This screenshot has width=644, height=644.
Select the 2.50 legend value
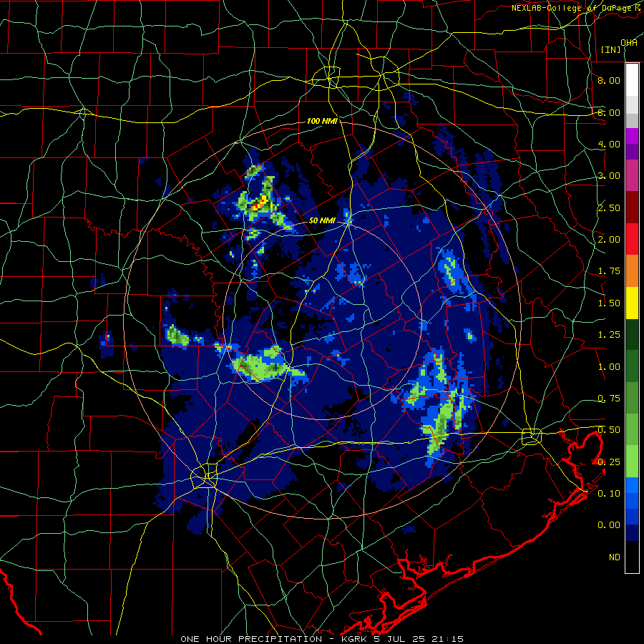609,208
